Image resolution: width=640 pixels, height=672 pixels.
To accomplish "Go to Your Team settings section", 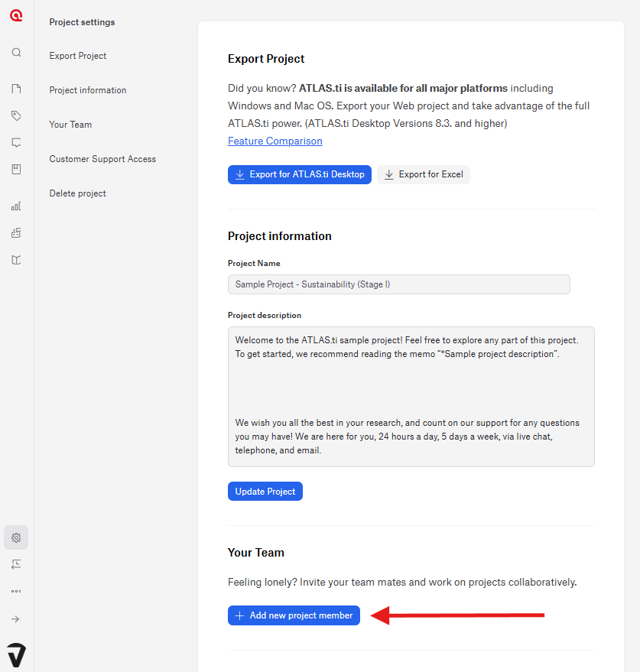I will coord(70,125).
